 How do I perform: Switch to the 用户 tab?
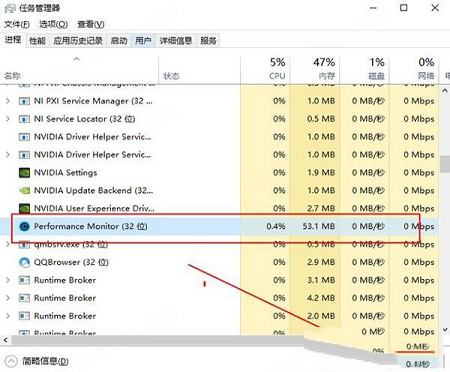(x=143, y=41)
